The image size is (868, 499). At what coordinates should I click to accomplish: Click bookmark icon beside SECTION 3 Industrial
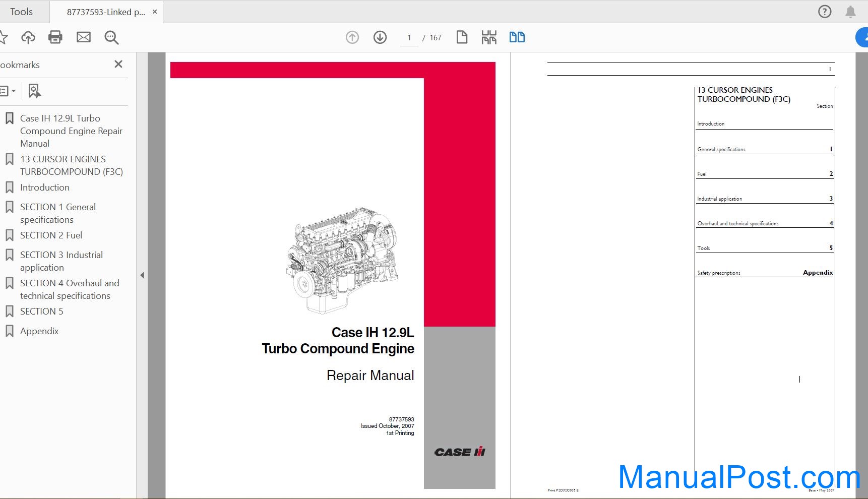10,255
